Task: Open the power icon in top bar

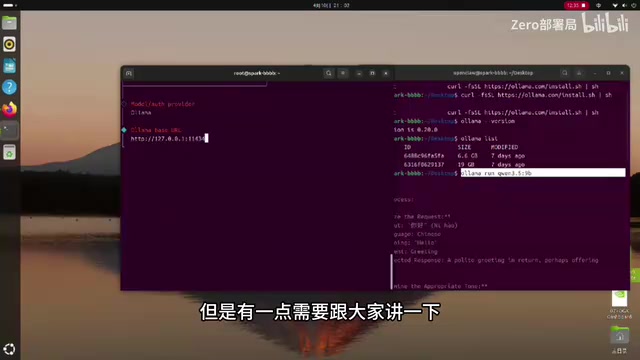Action: point(634,5)
